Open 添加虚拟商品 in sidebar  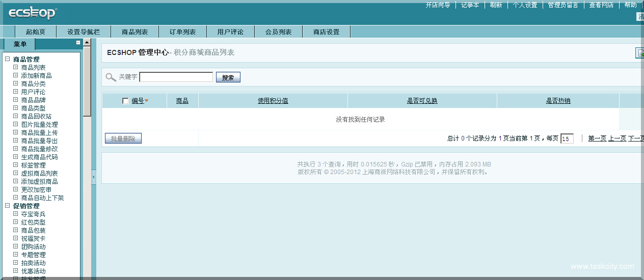point(39,181)
